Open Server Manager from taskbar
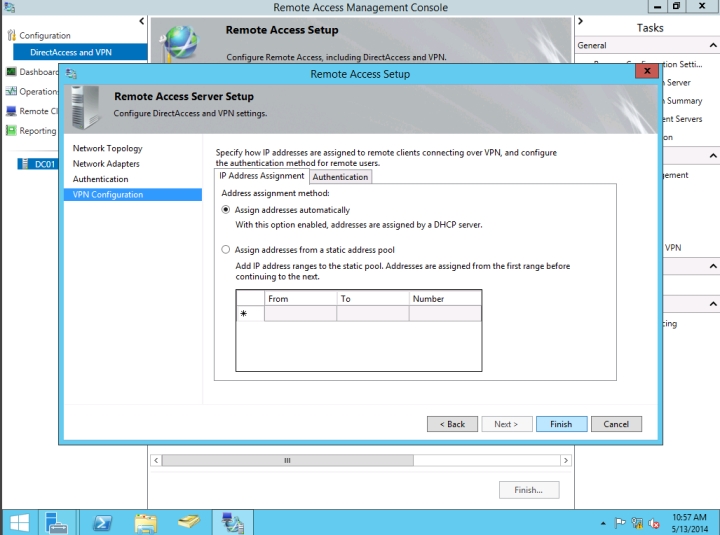The image size is (720, 535). (56, 523)
